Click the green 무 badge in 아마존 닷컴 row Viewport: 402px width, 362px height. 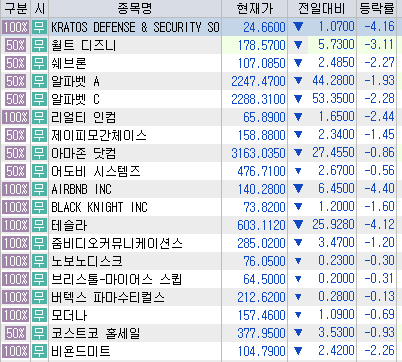[x=39, y=153]
